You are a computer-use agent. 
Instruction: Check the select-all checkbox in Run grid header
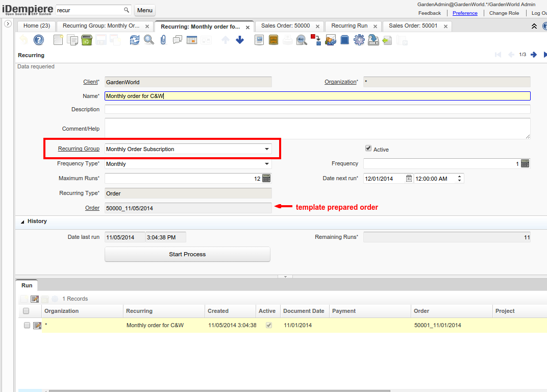pyautogui.click(x=26, y=311)
